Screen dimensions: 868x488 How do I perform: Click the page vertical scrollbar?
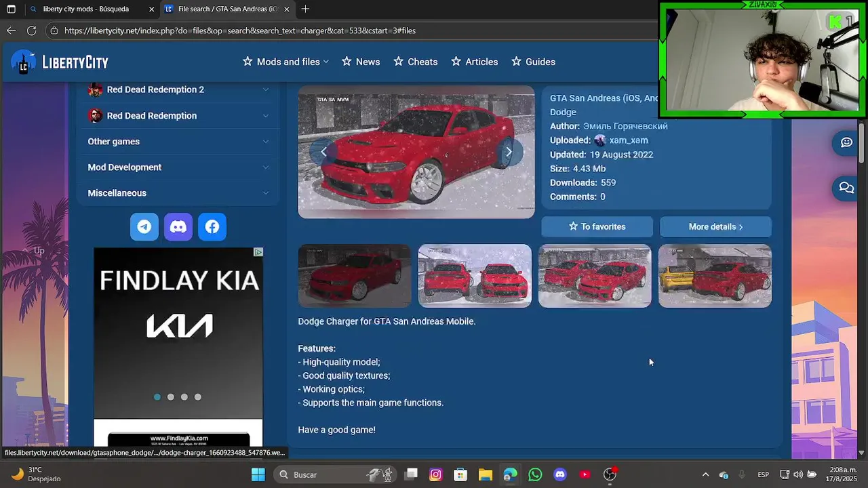coord(862,142)
